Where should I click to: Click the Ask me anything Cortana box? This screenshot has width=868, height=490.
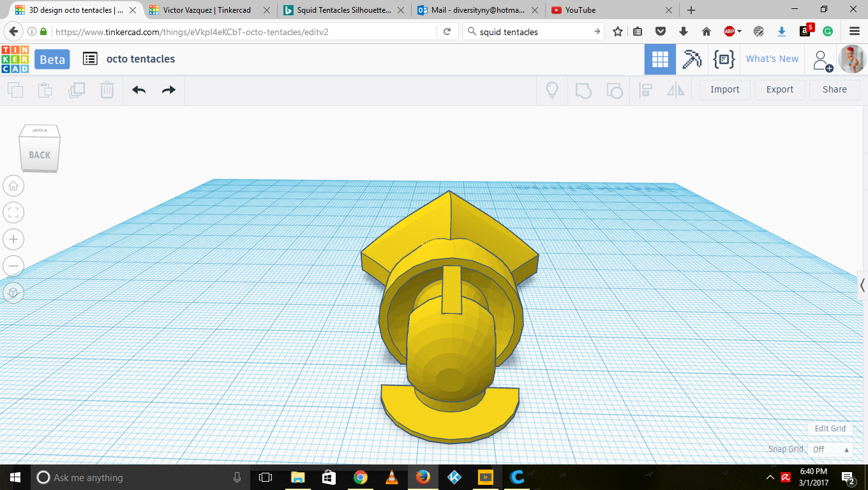(x=140, y=477)
